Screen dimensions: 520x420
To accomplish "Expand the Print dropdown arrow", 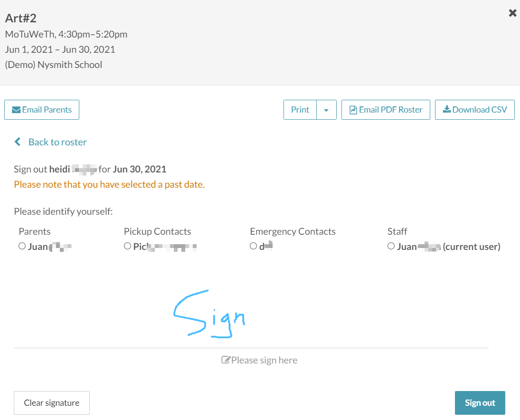I will tap(326, 110).
